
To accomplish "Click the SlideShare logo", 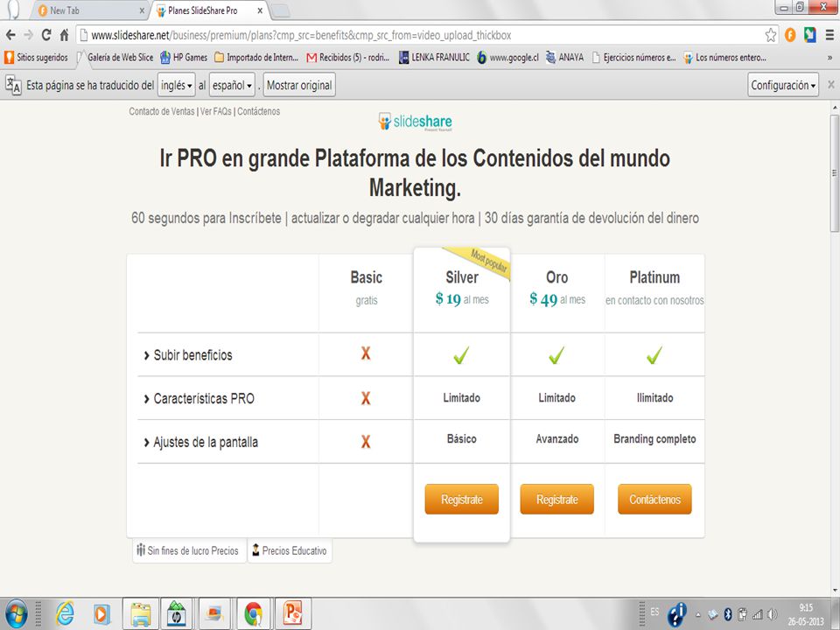I will pyautogui.click(x=415, y=122).
